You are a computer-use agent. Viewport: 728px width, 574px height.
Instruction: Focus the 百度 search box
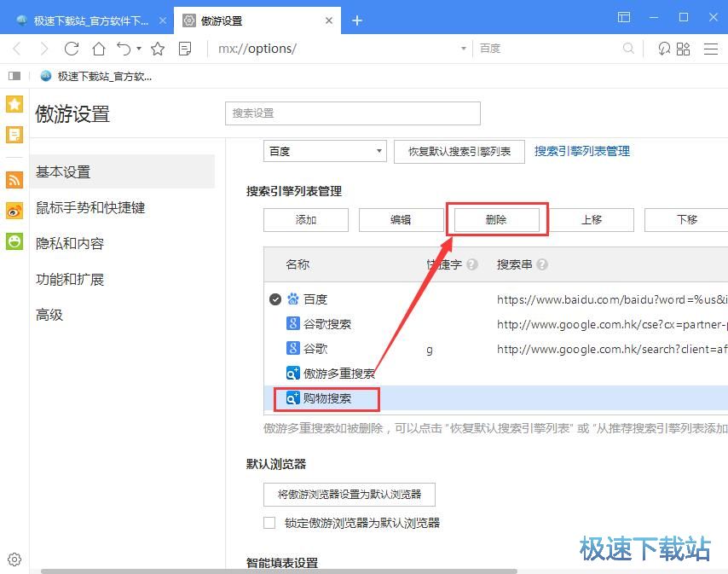pyautogui.click(x=548, y=49)
